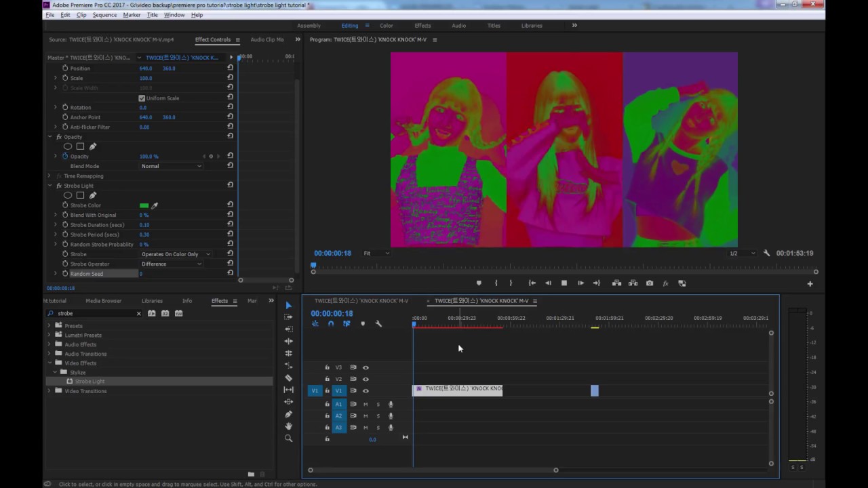Image resolution: width=868 pixels, height=488 pixels.
Task: Open the Media Browser tab
Action: [x=104, y=301]
